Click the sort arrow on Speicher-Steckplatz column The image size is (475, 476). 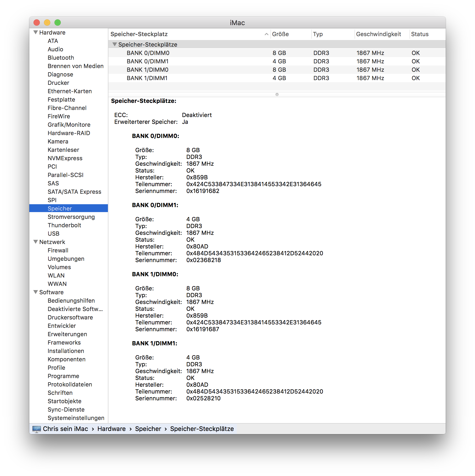pos(266,34)
